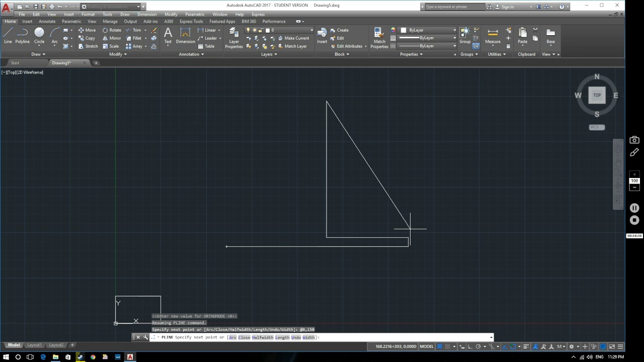Click the Match Properties tool
The image size is (644, 362).
click(379, 38)
